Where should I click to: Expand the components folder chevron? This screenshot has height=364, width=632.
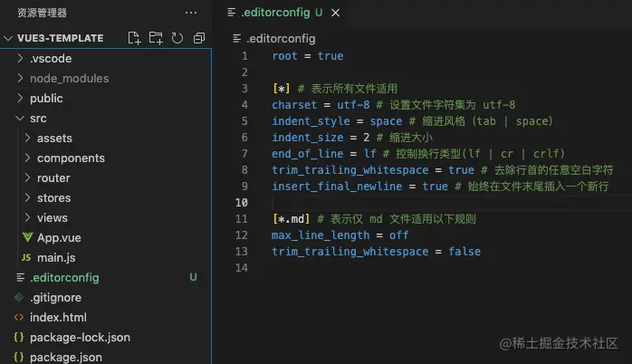point(27,158)
